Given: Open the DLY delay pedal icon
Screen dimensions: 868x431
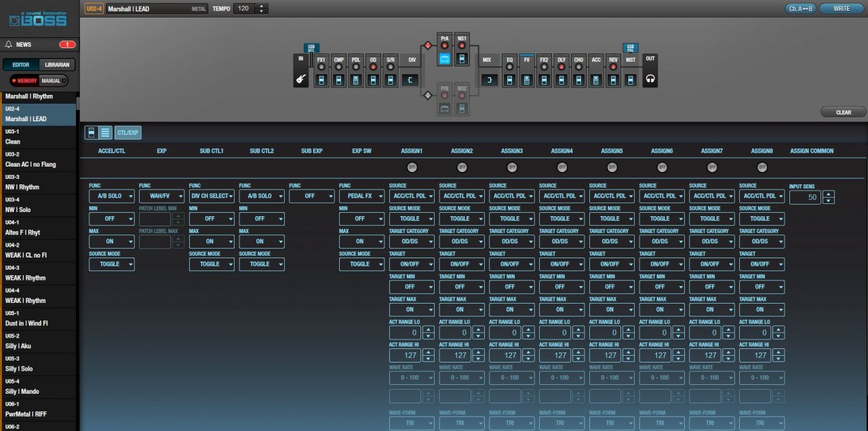Looking at the screenshot, I should [561, 81].
